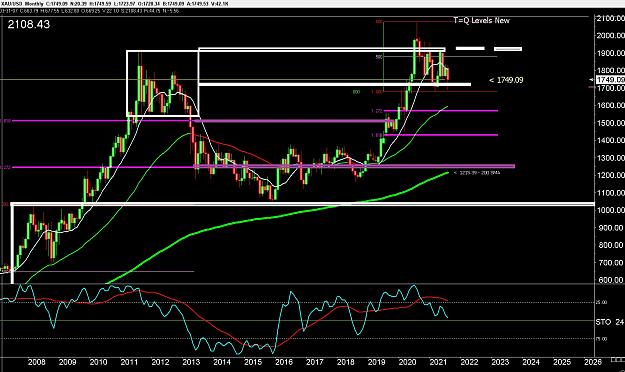Click the 2019 year label on time axis
Screen dimensions: 625x372
click(x=376, y=362)
